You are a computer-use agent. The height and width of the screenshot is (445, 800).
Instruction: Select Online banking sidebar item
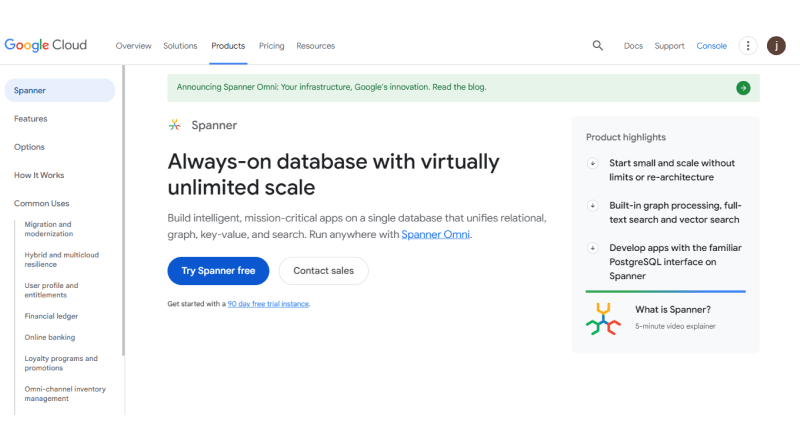click(x=49, y=337)
